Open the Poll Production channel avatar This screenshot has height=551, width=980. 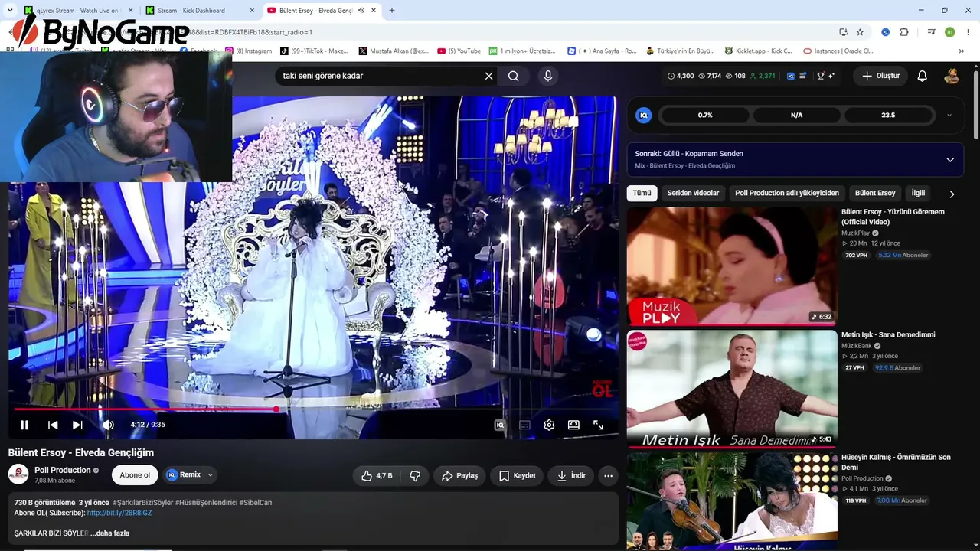(18, 474)
